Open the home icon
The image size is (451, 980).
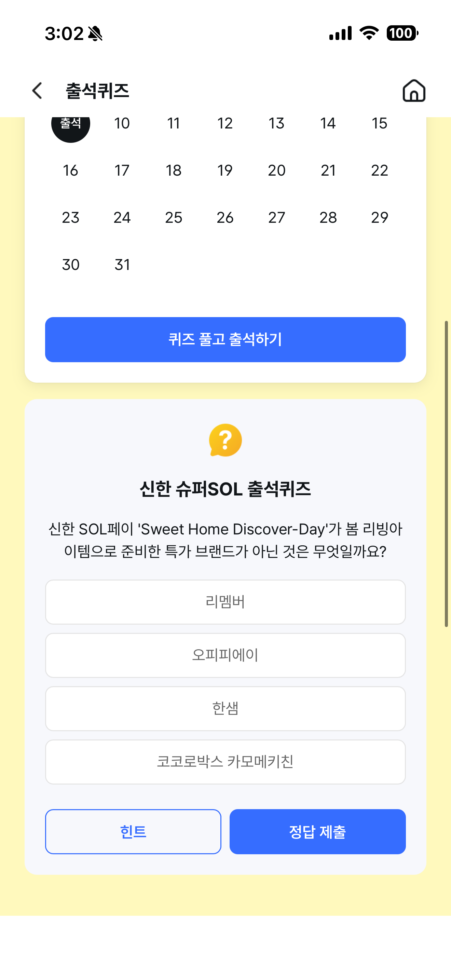pos(414,91)
